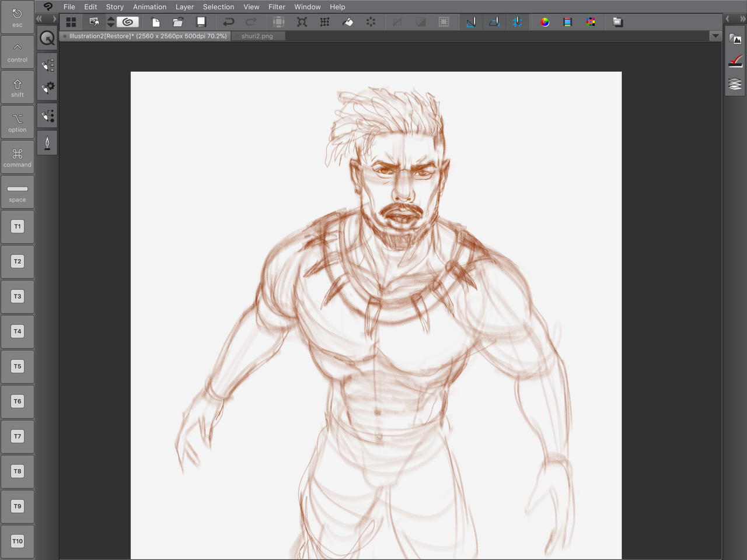Click the Scale/Rotate transform icon
747x560 pixels.
pos(302,22)
